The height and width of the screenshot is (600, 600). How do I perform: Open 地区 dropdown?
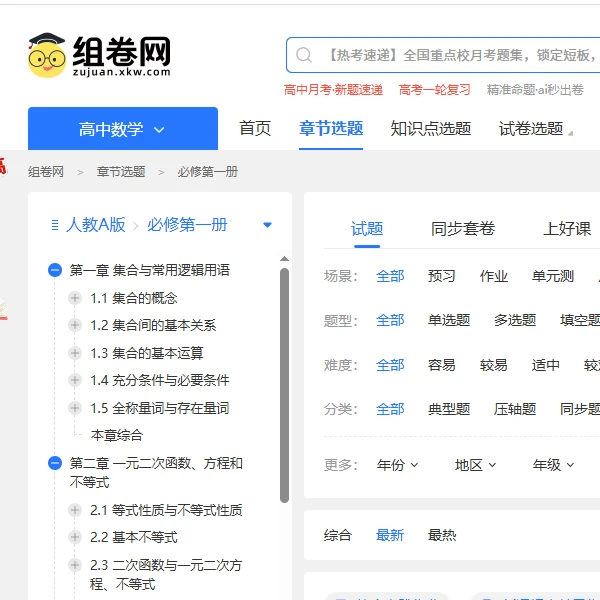click(475, 465)
